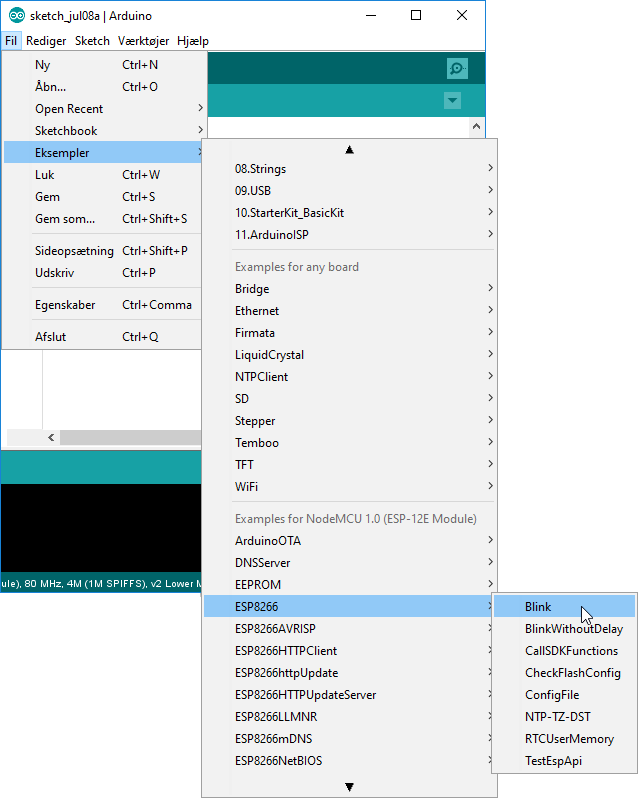Viewport: 638px width, 798px height.
Task: Open the Blink example sketch
Action: (x=538, y=607)
